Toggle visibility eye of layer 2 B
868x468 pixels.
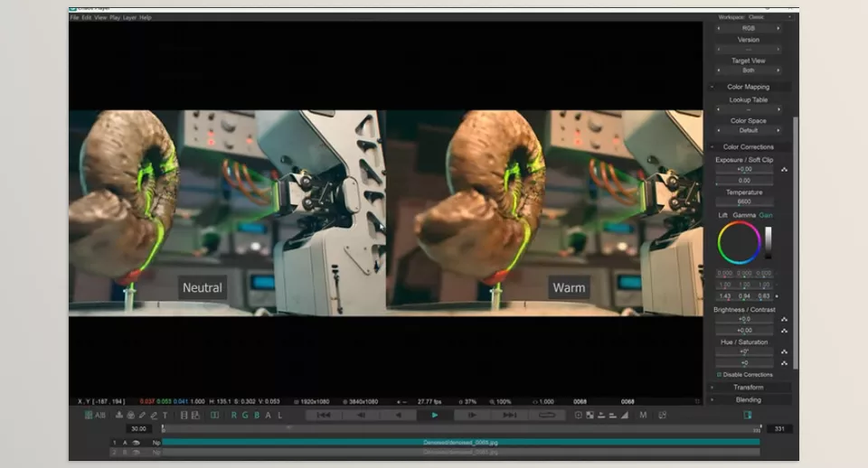(136, 452)
